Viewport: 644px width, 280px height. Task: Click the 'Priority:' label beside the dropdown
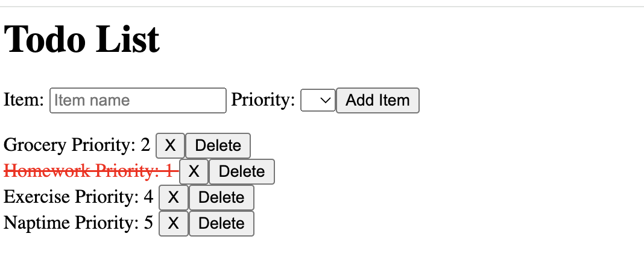pos(263,100)
